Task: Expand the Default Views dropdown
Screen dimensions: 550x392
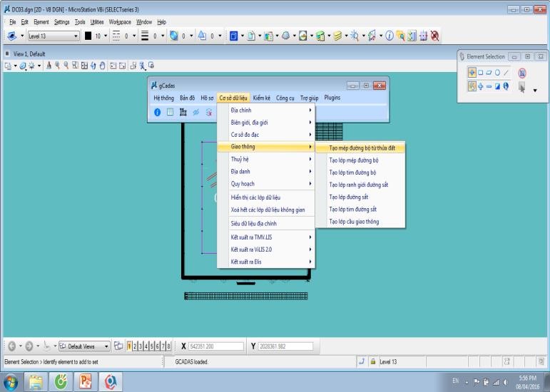Action: [x=106, y=346]
